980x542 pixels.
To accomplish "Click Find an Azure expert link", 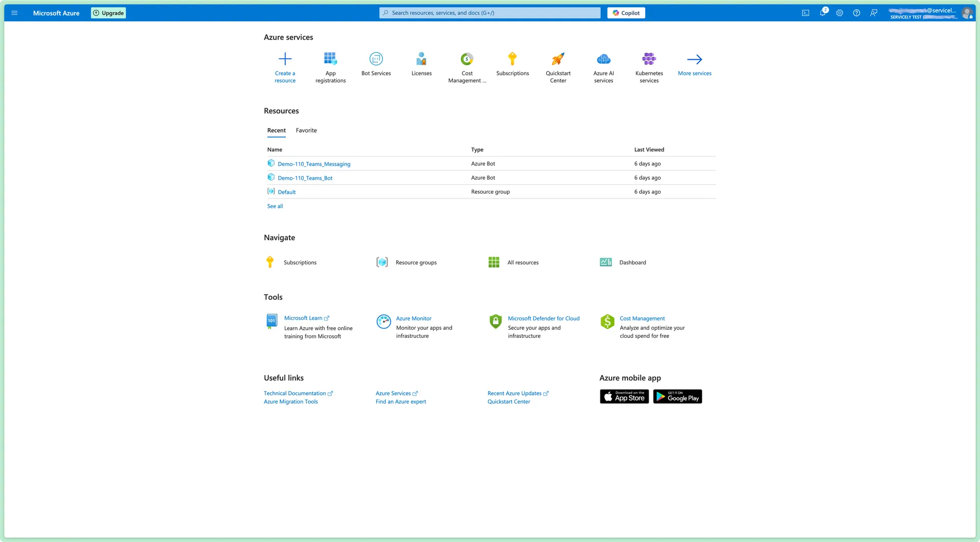I will click(401, 402).
